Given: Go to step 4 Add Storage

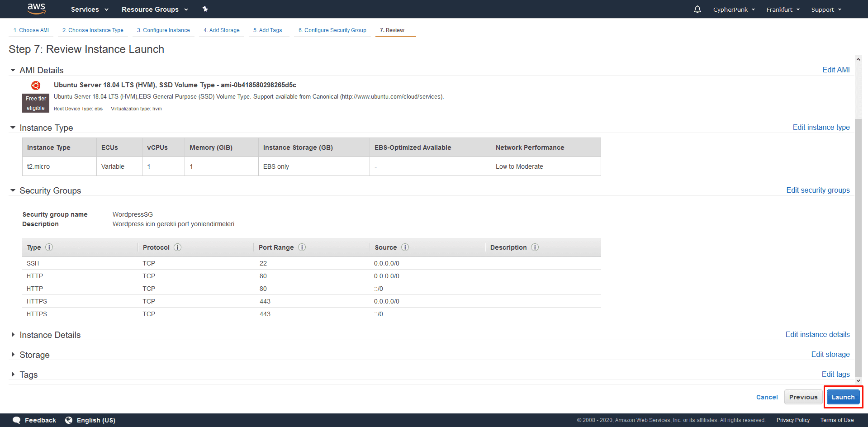Looking at the screenshot, I should pyautogui.click(x=222, y=30).
